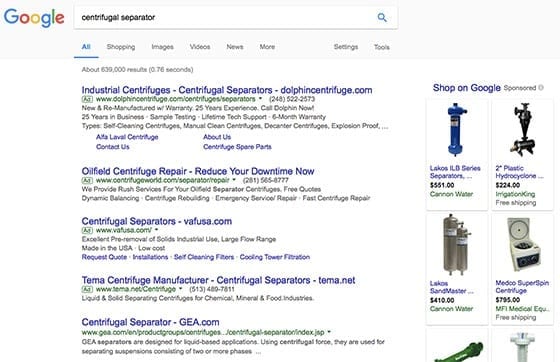Click the Sponsored info icon
This screenshot has height=362, width=560.
[x=541, y=87]
